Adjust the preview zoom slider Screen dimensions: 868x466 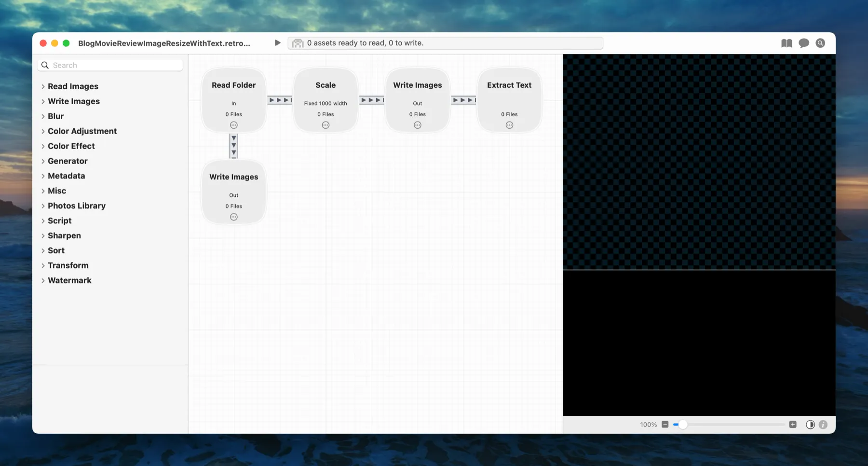682,425
